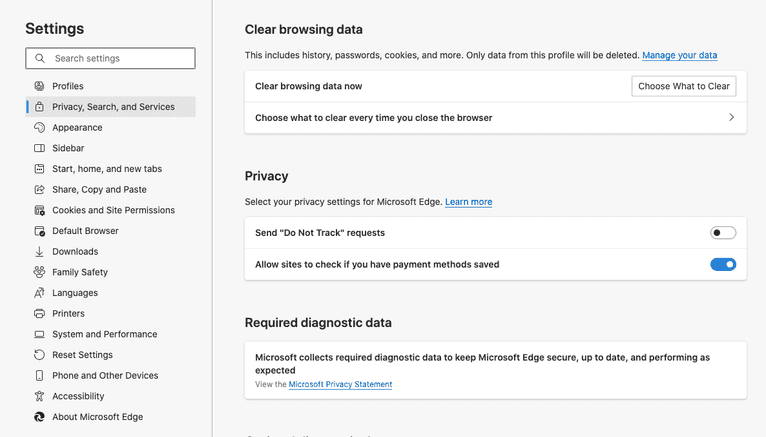Open Reset Settings page
The image size is (766, 437).
tap(82, 355)
